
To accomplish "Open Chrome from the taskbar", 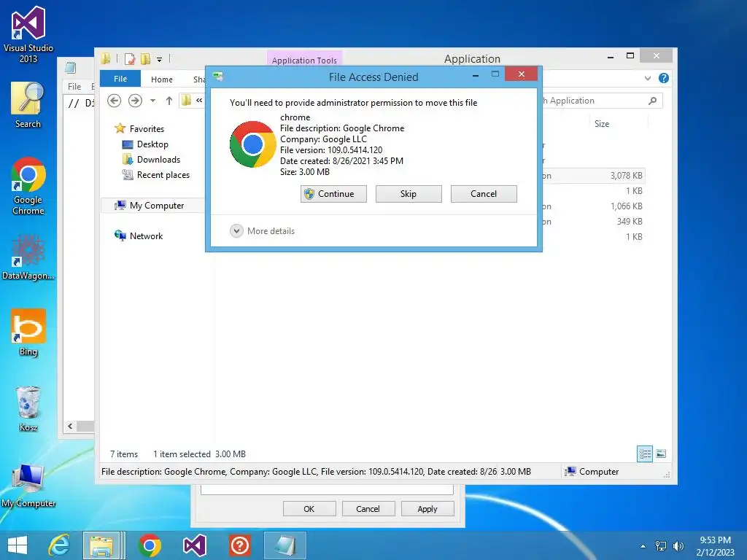I will coord(150,545).
